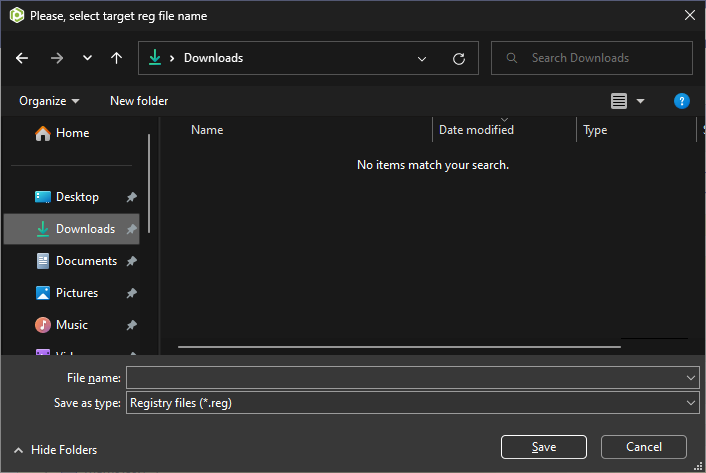Click the app icon in the title bar
Screen dimensions: 706x473
point(17,15)
